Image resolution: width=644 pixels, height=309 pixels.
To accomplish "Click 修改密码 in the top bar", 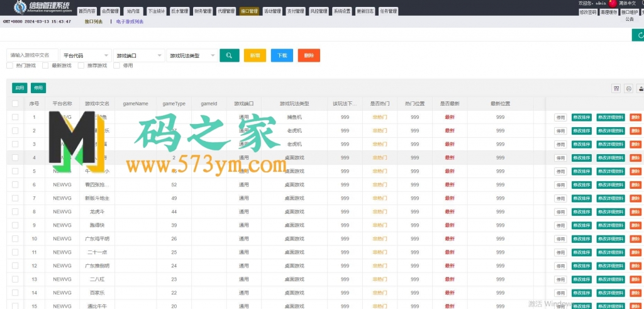I will coord(588,12).
